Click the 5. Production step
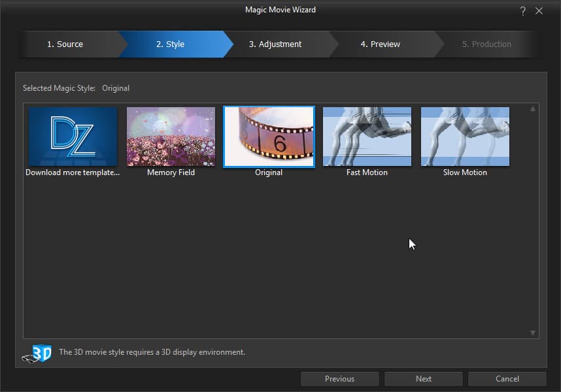Viewport: 561px width, 392px height. point(486,44)
